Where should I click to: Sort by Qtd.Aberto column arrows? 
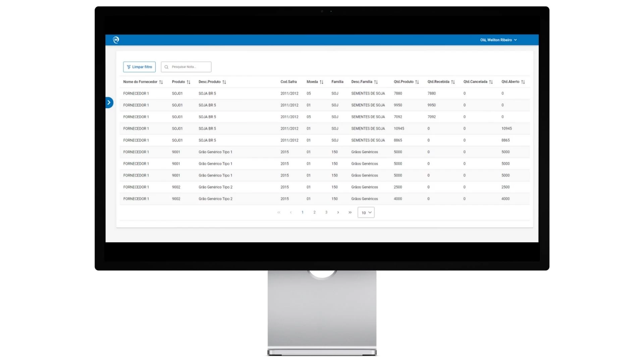523,82
